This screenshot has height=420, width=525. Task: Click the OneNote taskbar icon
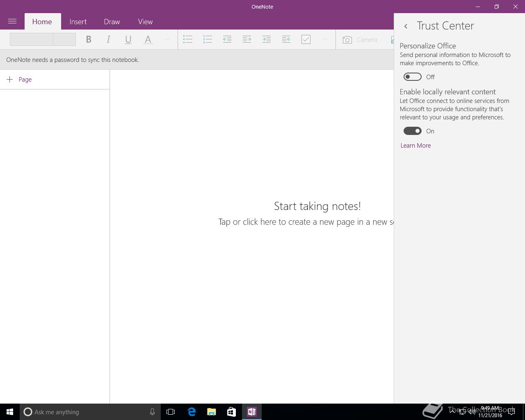pos(252,412)
